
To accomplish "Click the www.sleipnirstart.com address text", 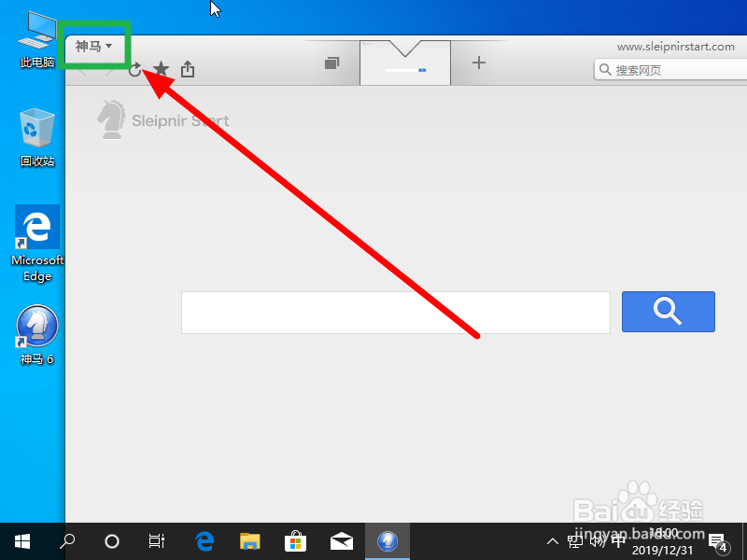I will coord(675,47).
